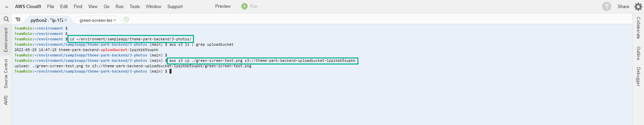The width and height of the screenshot is (644, 125).
Task: Click the red 'uploadbucket' highlighted text
Action: [114, 50]
